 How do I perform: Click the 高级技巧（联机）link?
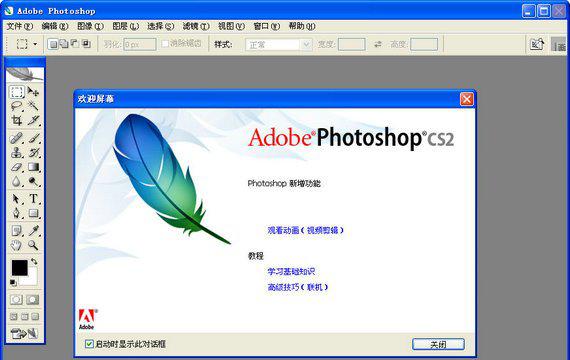click(298, 287)
